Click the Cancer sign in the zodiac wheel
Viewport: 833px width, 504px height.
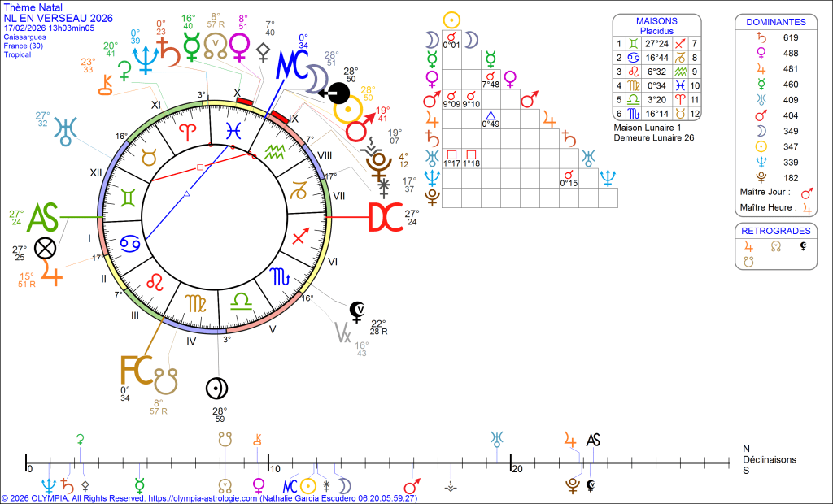click(x=130, y=243)
